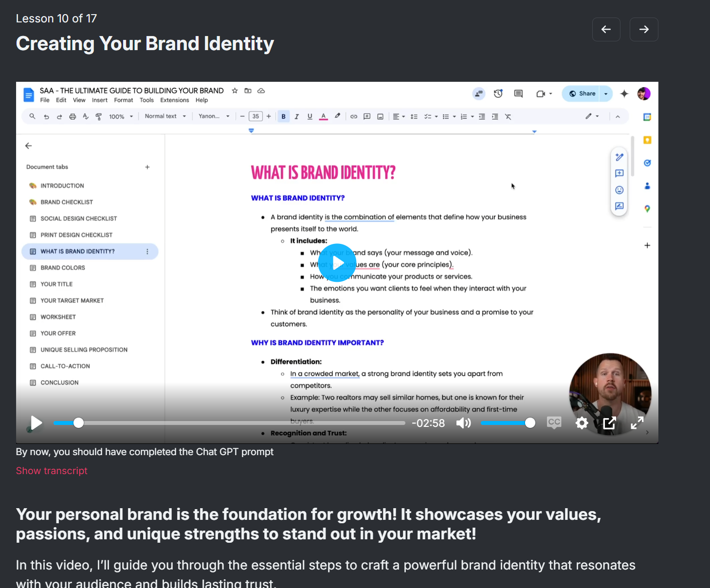Open the editing mode pencil dropdown
The width and height of the screenshot is (710, 588).
pos(592,116)
